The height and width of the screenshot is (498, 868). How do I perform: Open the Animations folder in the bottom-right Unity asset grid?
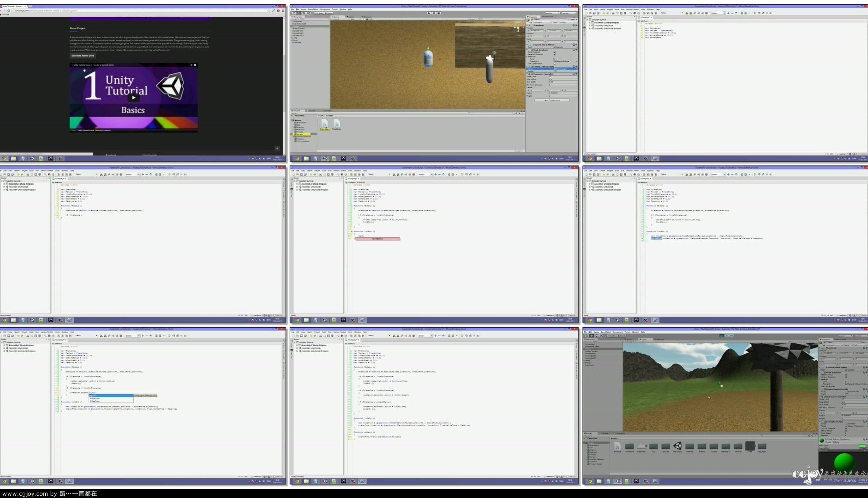tap(629, 446)
